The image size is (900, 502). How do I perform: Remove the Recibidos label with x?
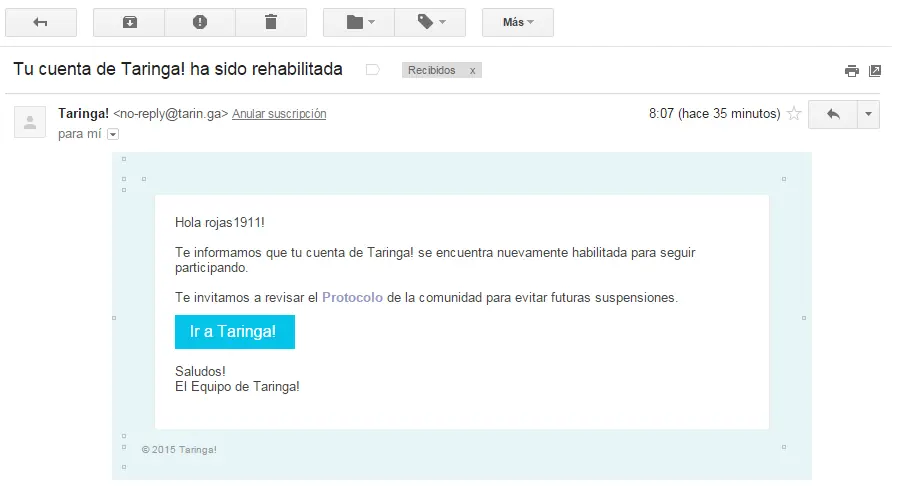click(472, 71)
